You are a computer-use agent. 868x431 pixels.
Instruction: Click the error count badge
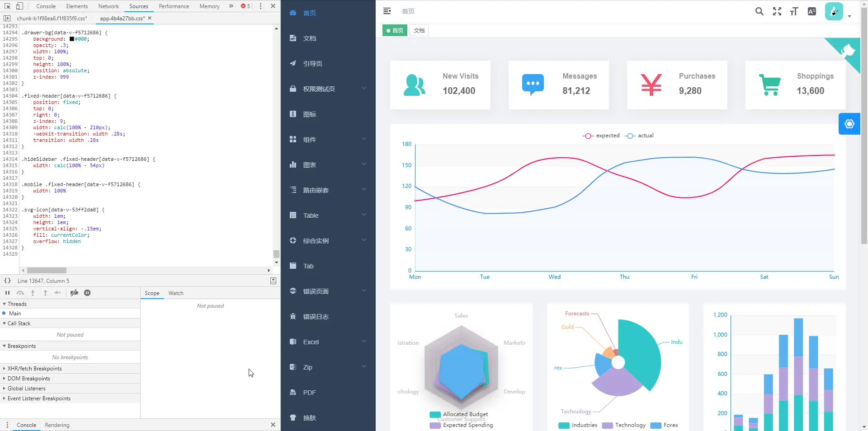pos(245,6)
